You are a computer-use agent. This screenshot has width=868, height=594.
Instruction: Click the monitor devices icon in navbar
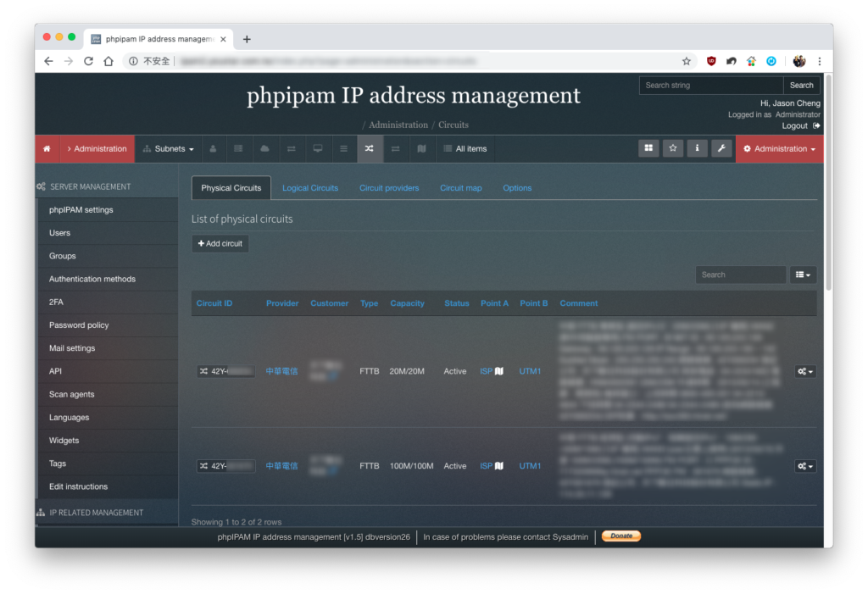318,149
